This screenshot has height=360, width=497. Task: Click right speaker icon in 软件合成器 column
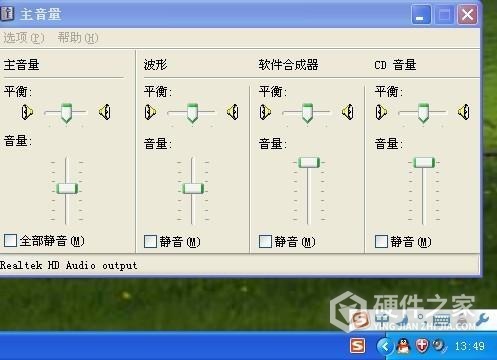348,112
